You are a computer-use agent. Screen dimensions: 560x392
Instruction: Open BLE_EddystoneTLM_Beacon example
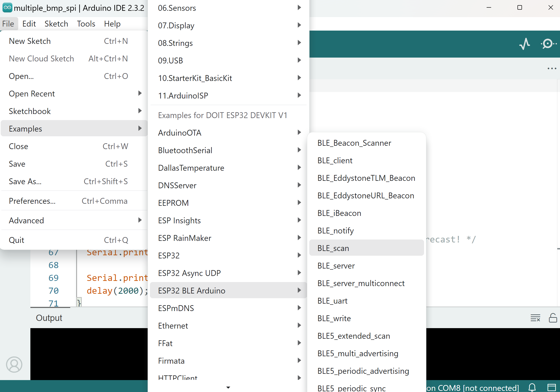click(367, 178)
